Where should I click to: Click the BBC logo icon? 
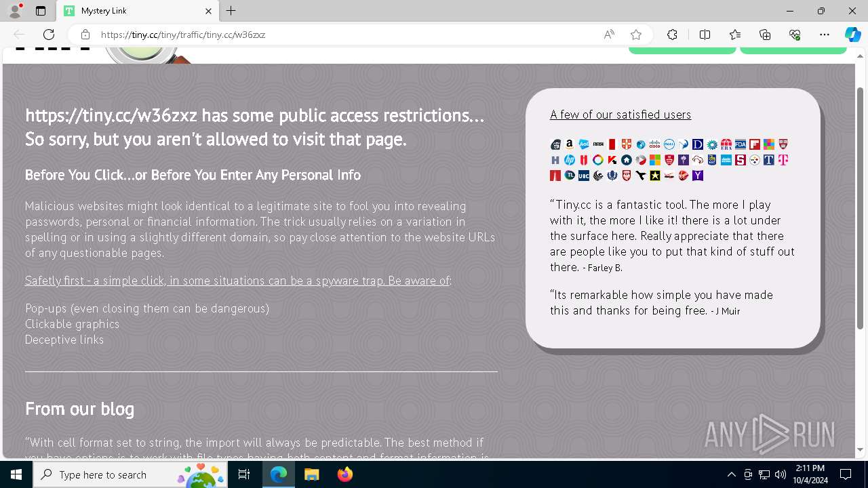tap(598, 144)
